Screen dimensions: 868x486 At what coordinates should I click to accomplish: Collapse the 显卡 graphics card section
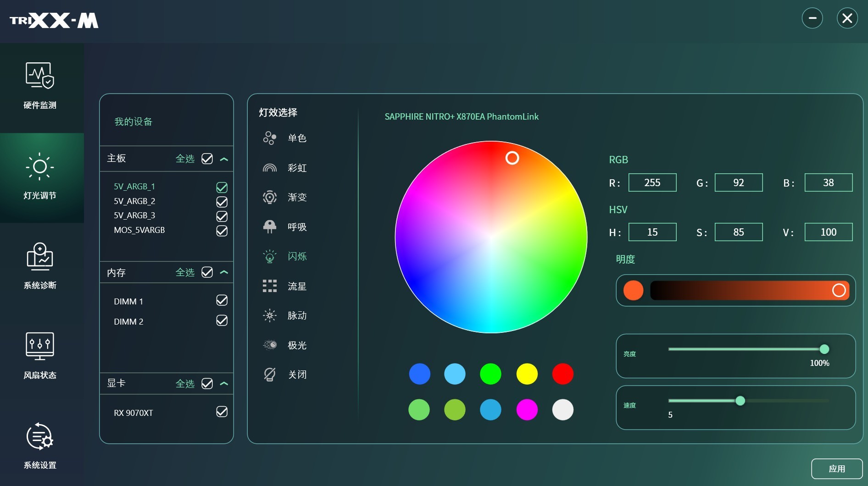[x=224, y=384]
